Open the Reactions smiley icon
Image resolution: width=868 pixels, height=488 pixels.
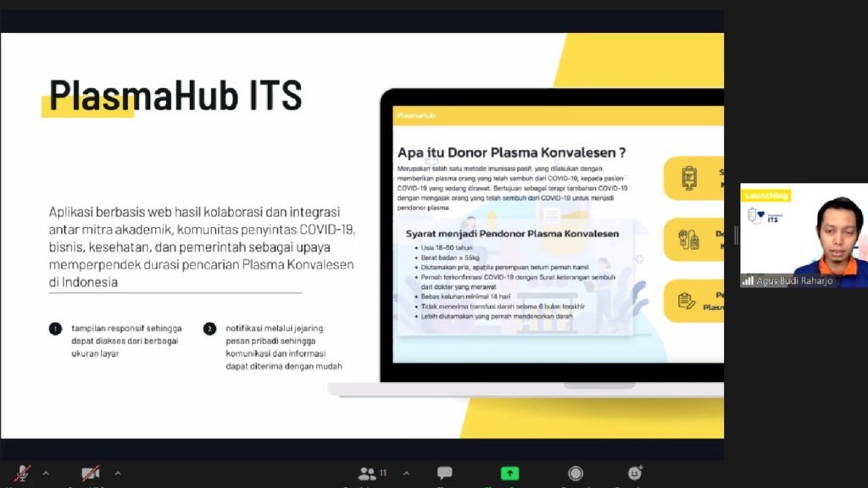pyautogui.click(x=635, y=474)
